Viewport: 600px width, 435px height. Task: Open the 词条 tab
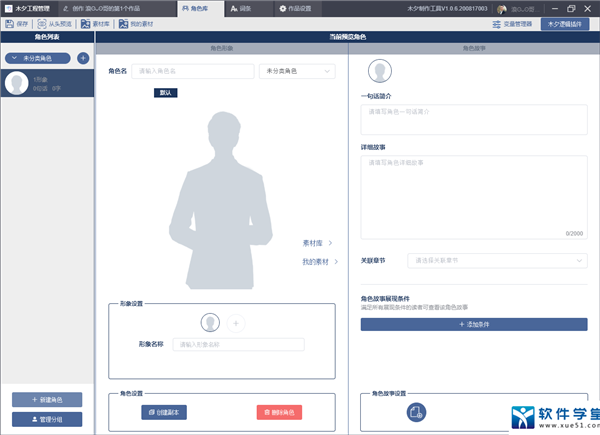(249, 8)
